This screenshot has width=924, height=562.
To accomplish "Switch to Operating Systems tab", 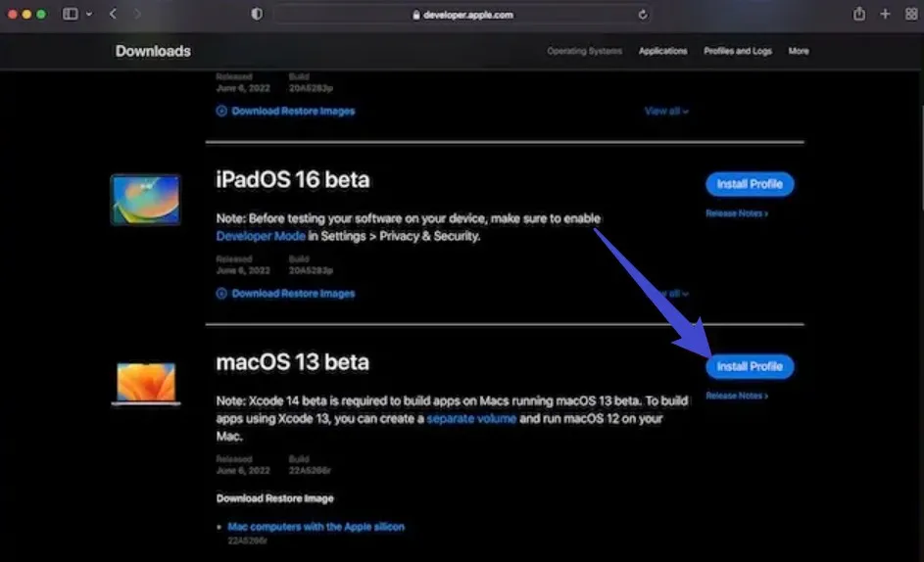I will point(584,51).
